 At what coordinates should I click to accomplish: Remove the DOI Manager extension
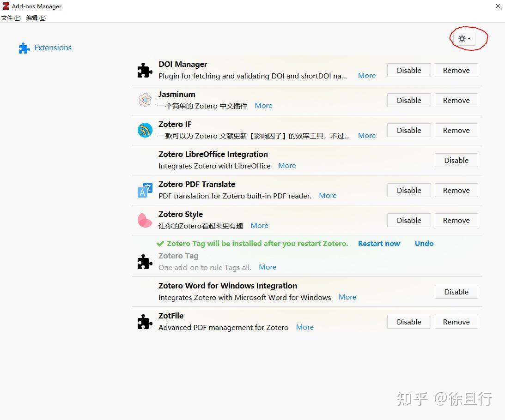[456, 70]
